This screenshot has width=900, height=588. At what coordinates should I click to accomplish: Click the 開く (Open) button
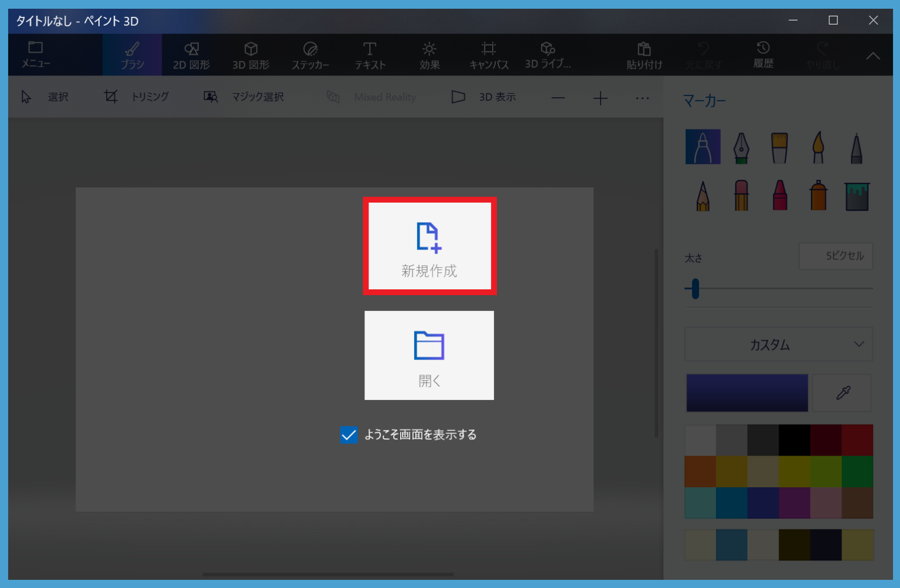[429, 355]
